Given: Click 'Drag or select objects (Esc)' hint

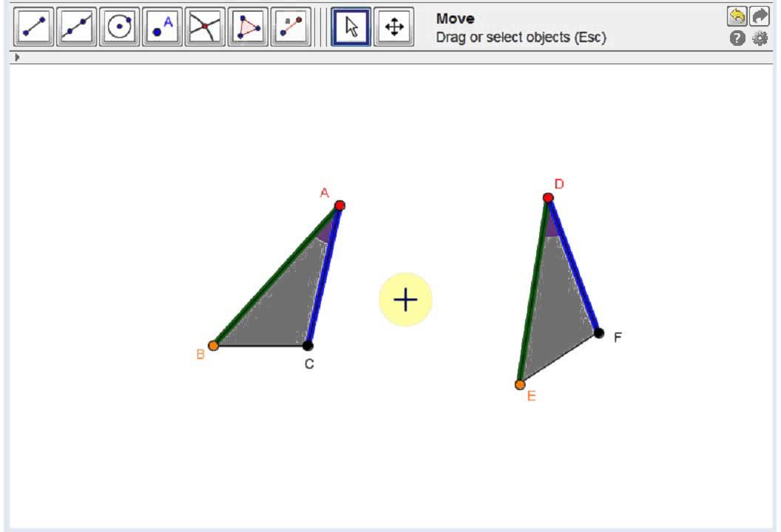Looking at the screenshot, I should [x=521, y=38].
